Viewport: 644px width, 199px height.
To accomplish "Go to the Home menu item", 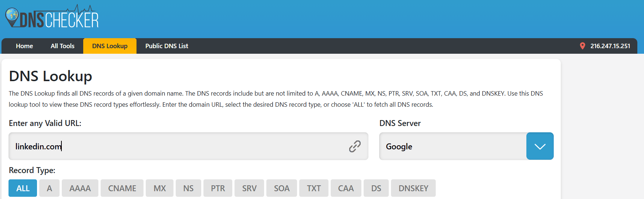I will pyautogui.click(x=24, y=46).
